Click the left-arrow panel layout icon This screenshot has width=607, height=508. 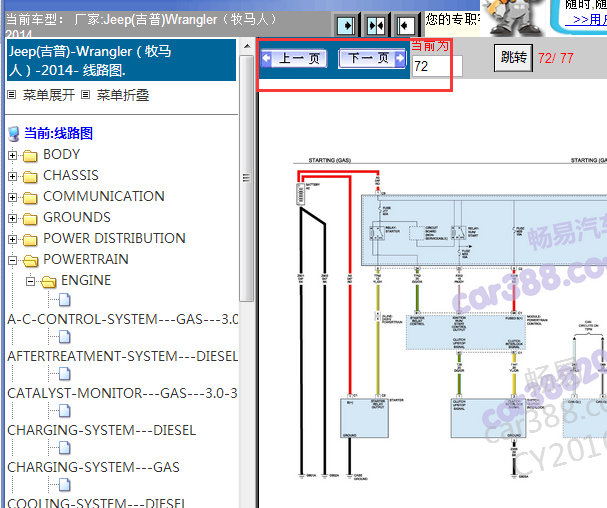(405, 26)
